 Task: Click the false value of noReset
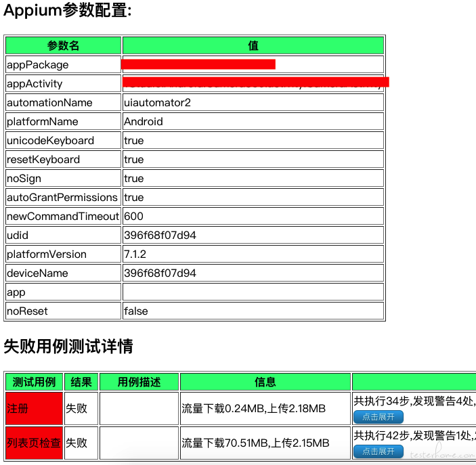[253, 311]
